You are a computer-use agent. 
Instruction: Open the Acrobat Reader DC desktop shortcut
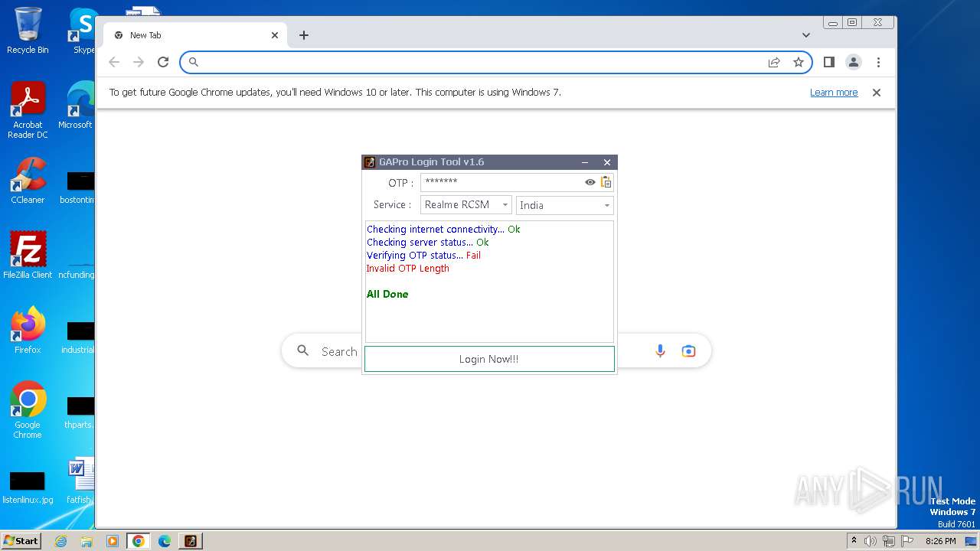[x=28, y=110]
